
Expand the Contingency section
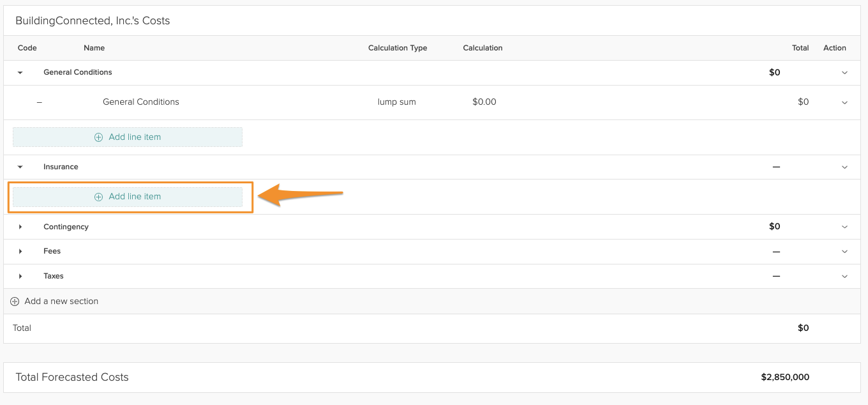coord(20,227)
